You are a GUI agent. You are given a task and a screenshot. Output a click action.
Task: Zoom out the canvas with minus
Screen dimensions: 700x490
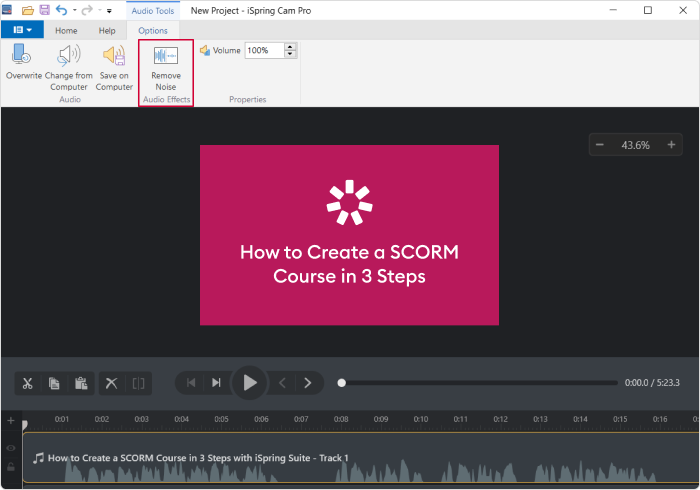[600, 145]
